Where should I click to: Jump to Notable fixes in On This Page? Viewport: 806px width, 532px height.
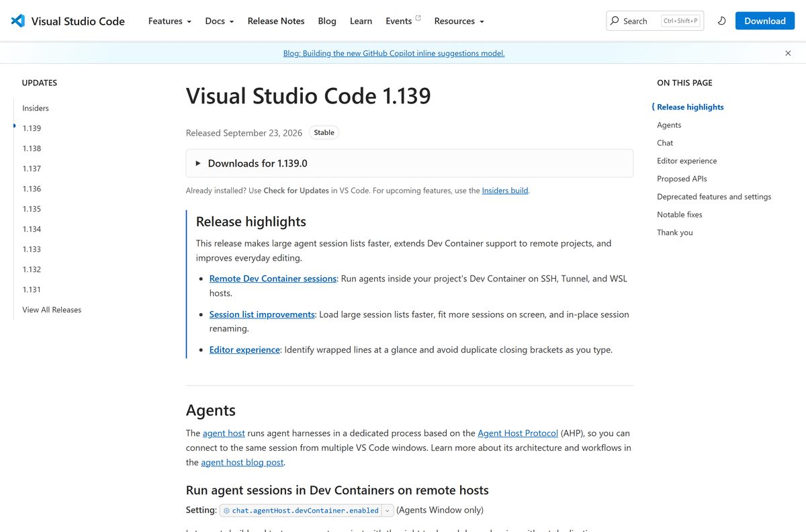coord(680,215)
